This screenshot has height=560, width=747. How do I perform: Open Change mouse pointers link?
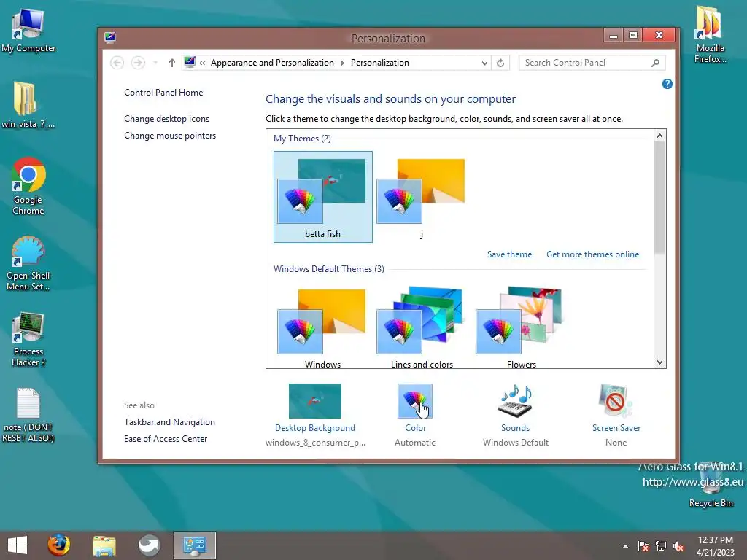coord(170,136)
